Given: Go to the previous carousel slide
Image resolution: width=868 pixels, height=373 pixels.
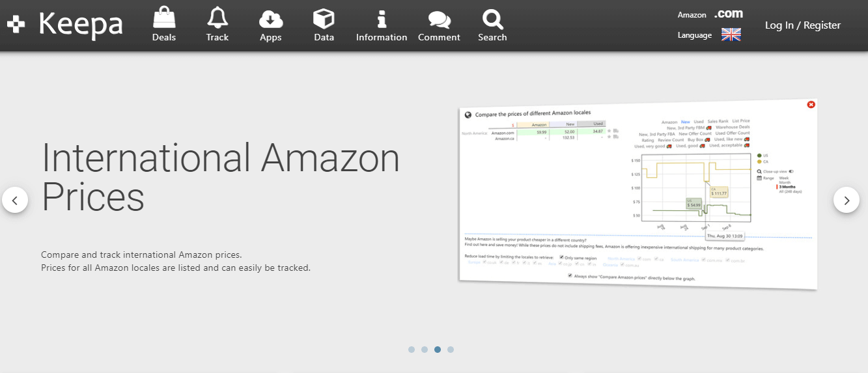Looking at the screenshot, I should (15, 200).
